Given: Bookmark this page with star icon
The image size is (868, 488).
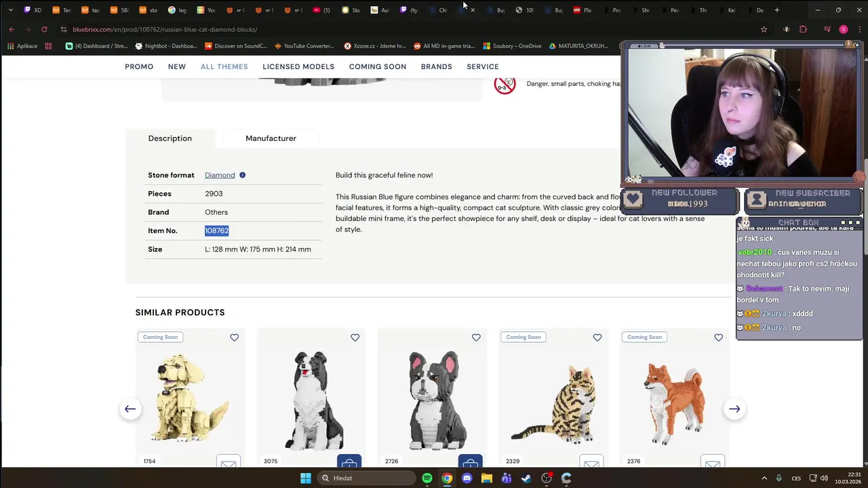Looking at the screenshot, I should coord(764,29).
